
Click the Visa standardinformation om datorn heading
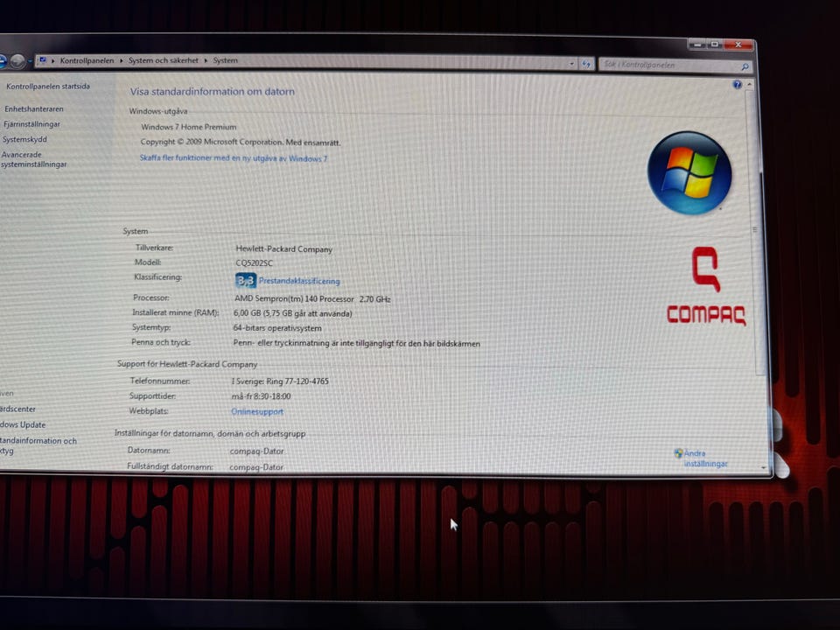(x=212, y=92)
